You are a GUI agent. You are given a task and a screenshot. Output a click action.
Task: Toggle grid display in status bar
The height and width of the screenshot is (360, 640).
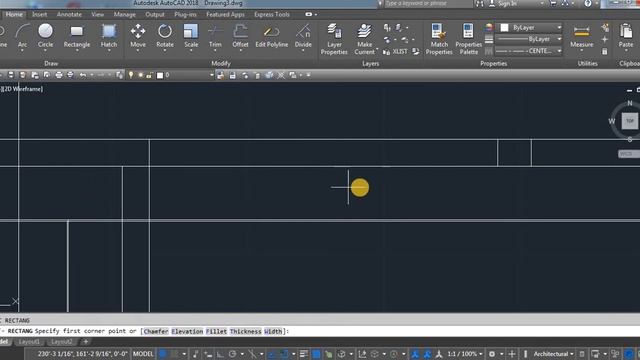pos(162,354)
